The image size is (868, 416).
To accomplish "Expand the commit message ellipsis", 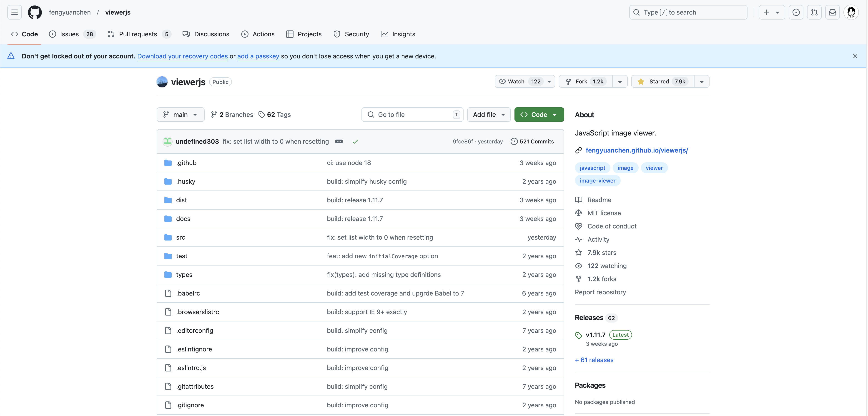I will [339, 141].
